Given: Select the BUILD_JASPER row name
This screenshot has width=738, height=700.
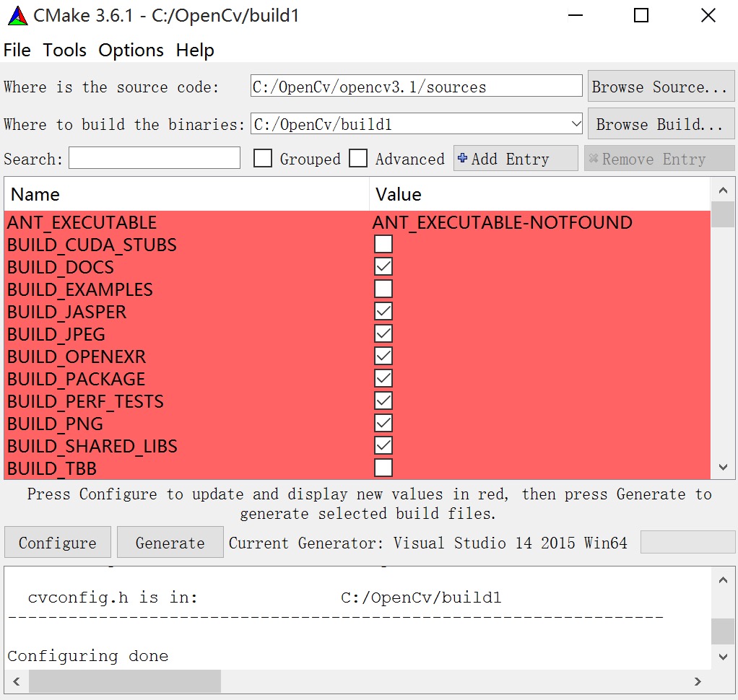Looking at the screenshot, I should tap(67, 312).
